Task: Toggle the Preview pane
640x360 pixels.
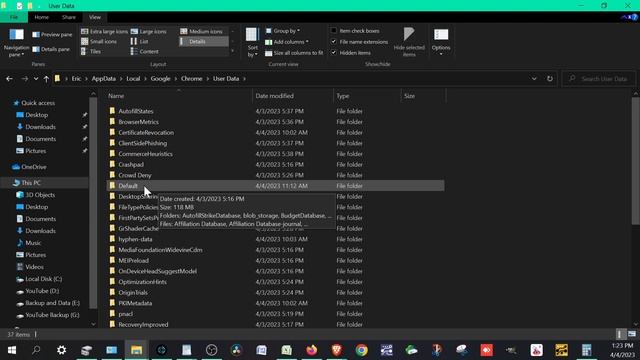Action: 52,35
